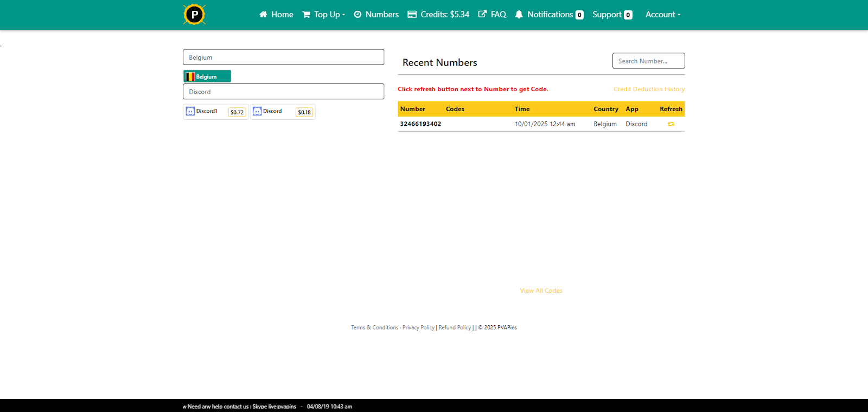Click the $0.18 price tag
The image size is (868, 412).
(304, 112)
